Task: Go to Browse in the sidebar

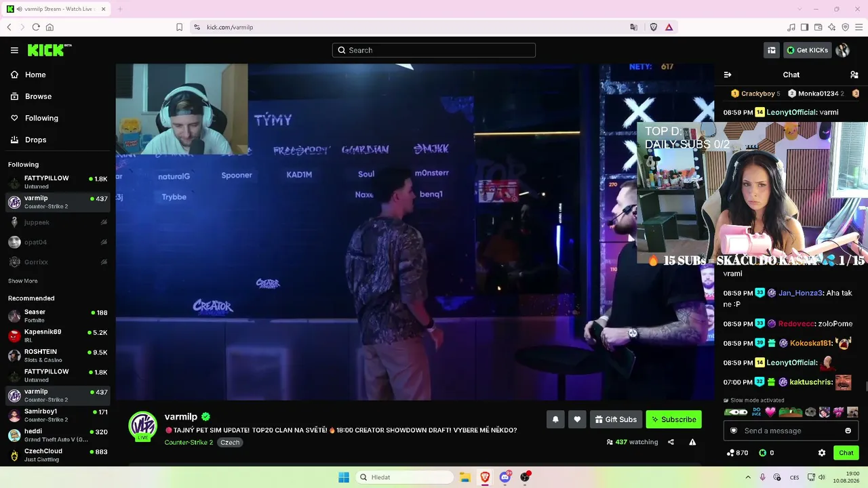Action: click(x=38, y=96)
